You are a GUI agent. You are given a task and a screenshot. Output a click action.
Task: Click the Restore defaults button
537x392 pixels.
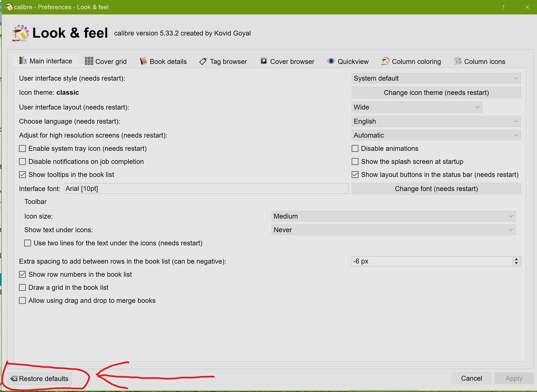point(40,378)
